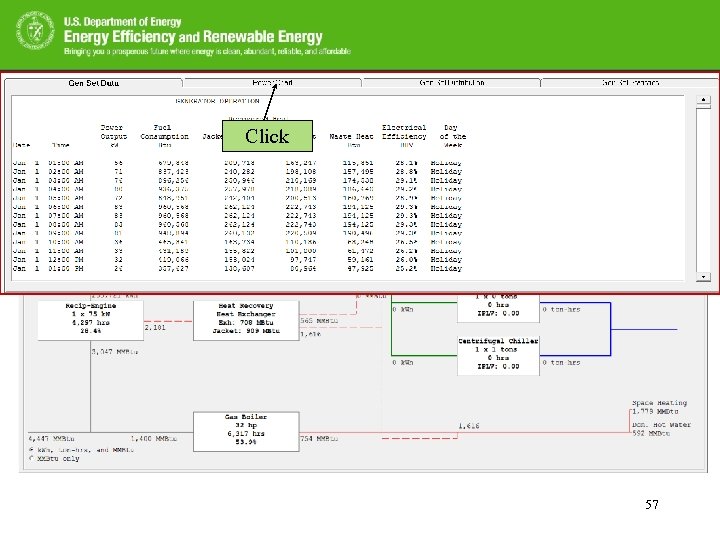Click the 'Fuel Consumption' column header
This screenshot has height=540, width=720.
point(164,136)
